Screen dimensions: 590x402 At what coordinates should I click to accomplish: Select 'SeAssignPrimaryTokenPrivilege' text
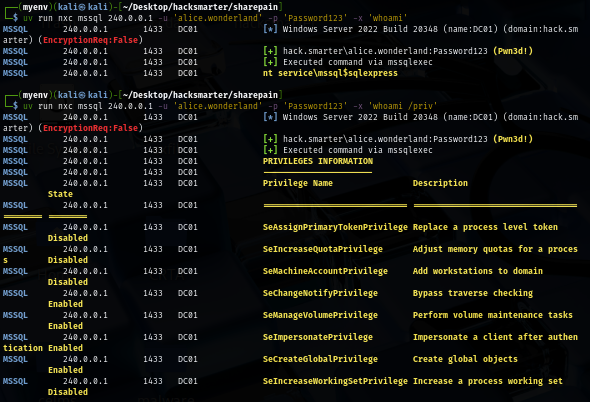[335, 227]
